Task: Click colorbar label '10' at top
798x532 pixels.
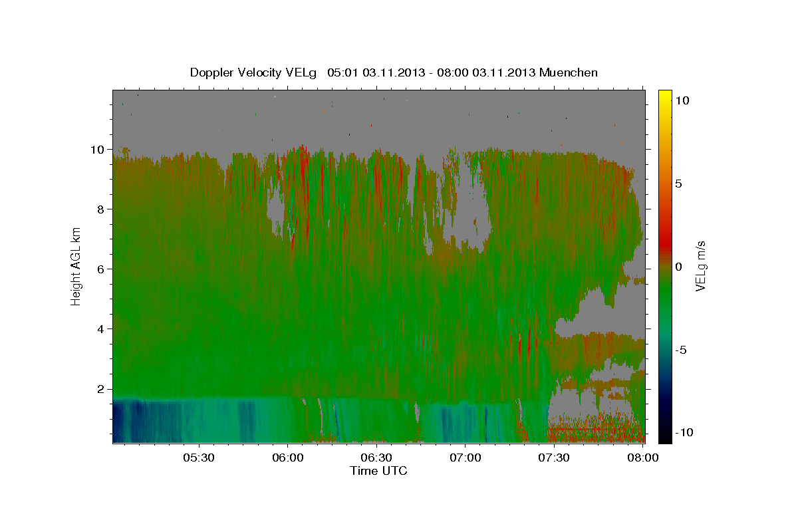Action: click(x=682, y=100)
